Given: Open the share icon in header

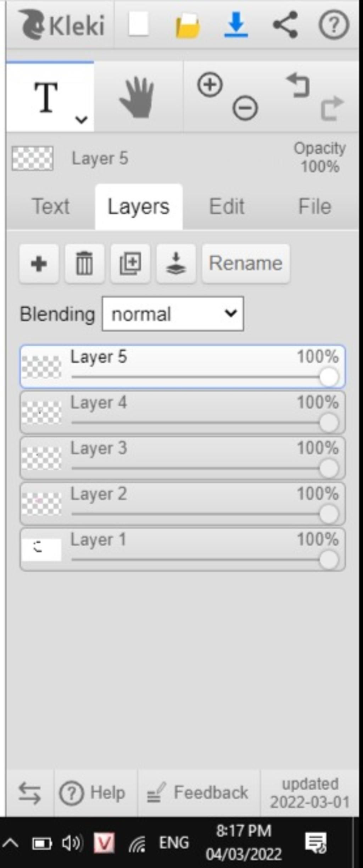Looking at the screenshot, I should pyautogui.click(x=285, y=24).
